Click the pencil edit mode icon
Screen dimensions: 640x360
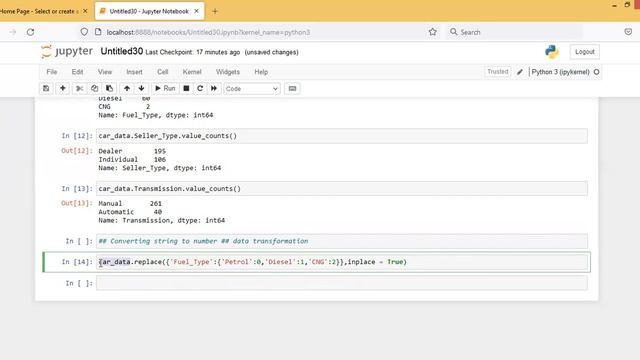[x=520, y=72]
